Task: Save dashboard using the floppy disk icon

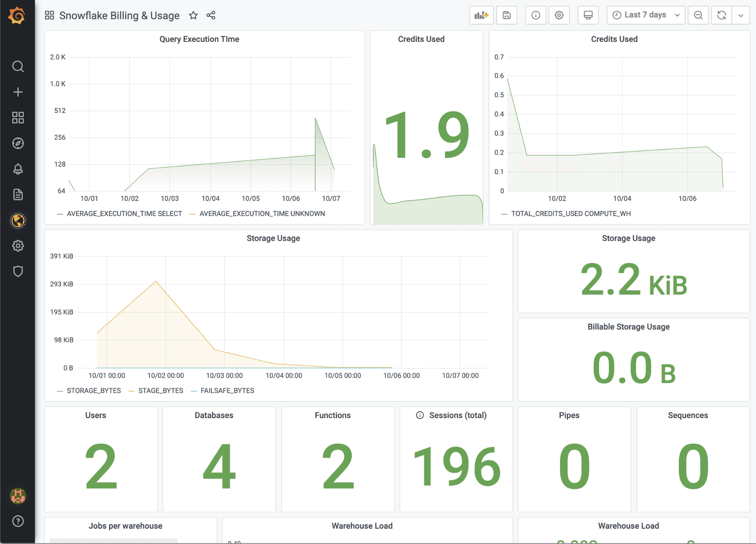Action: 506,15
